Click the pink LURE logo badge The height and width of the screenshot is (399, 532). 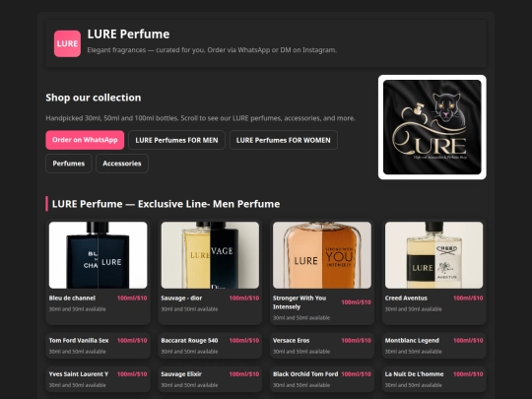pyautogui.click(x=67, y=43)
